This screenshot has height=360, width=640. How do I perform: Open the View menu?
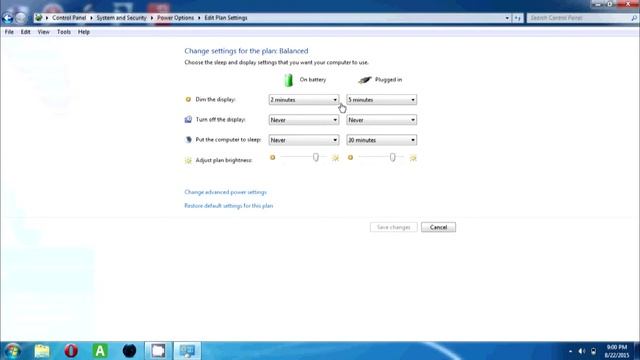[43, 32]
